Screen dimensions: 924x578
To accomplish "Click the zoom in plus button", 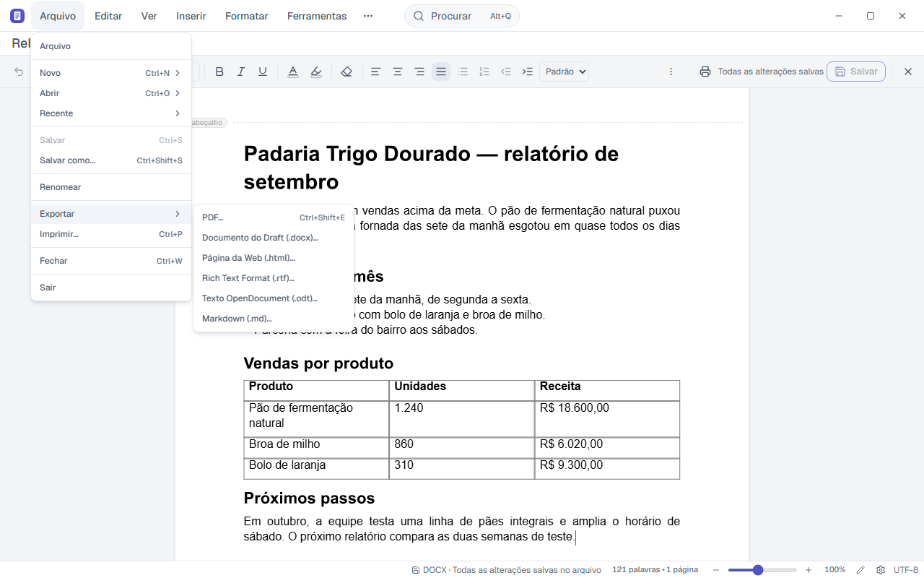I will 808,570.
